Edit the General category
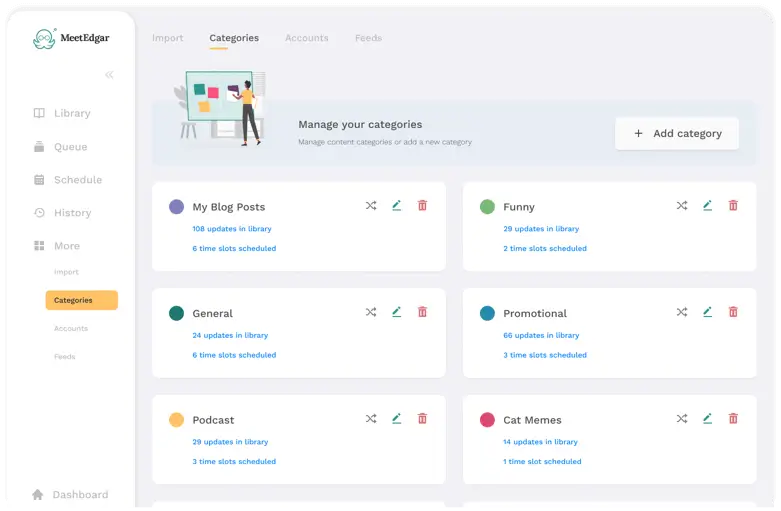This screenshot has height=511, width=781. [x=396, y=312]
